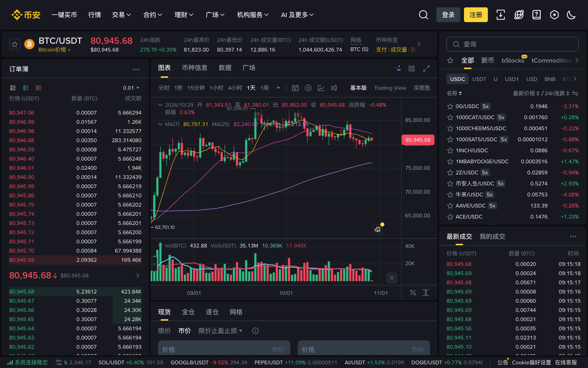Open favorites star filter in market list

point(450,60)
